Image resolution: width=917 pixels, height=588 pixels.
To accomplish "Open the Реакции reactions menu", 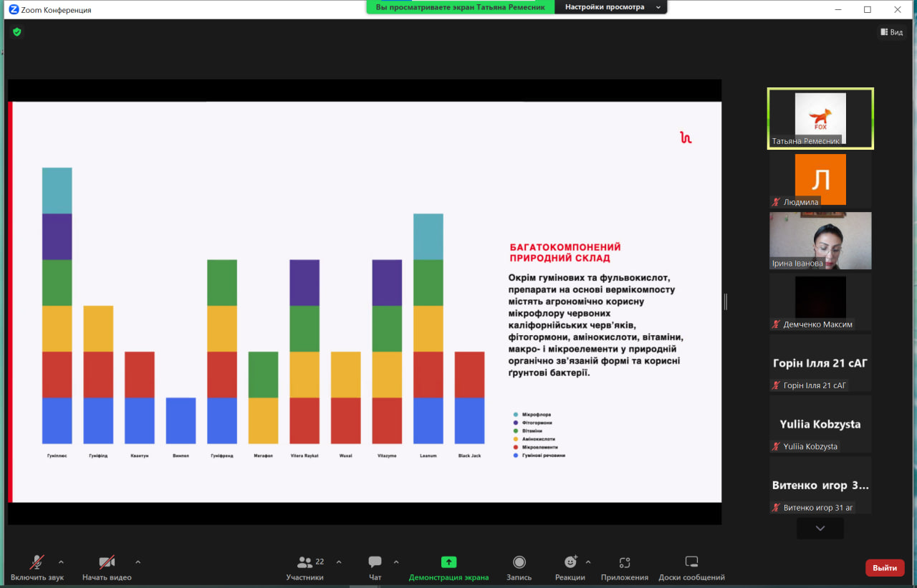I will pos(570,567).
